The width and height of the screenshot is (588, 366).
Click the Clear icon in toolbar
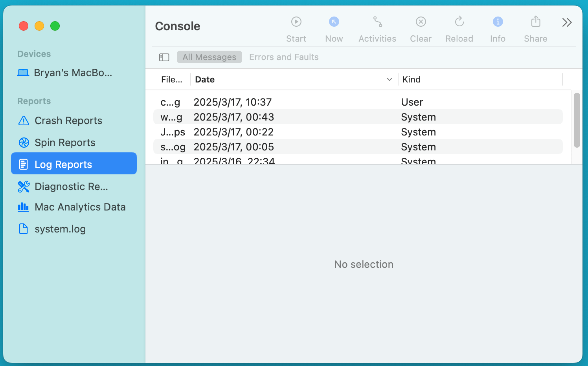[421, 22]
